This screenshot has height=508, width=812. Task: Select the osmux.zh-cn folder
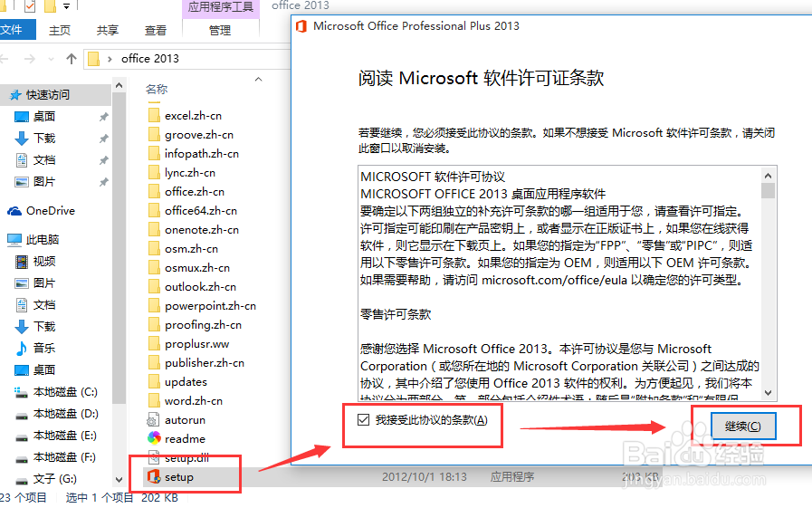[x=196, y=268]
